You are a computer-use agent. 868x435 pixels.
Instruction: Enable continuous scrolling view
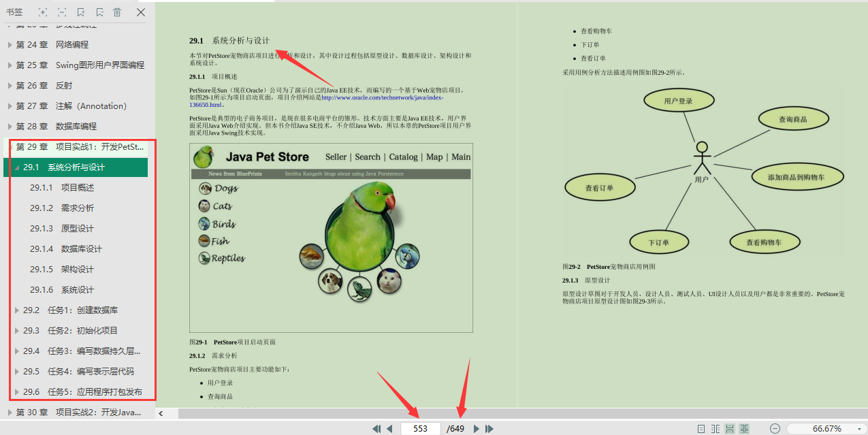730,429
